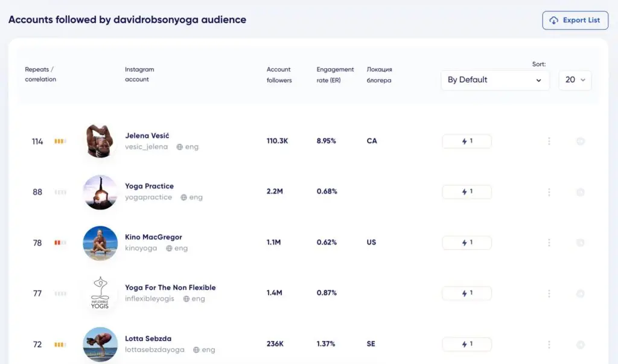Click the Yoga Practice account name
This screenshot has width=618, height=364.
tap(149, 186)
